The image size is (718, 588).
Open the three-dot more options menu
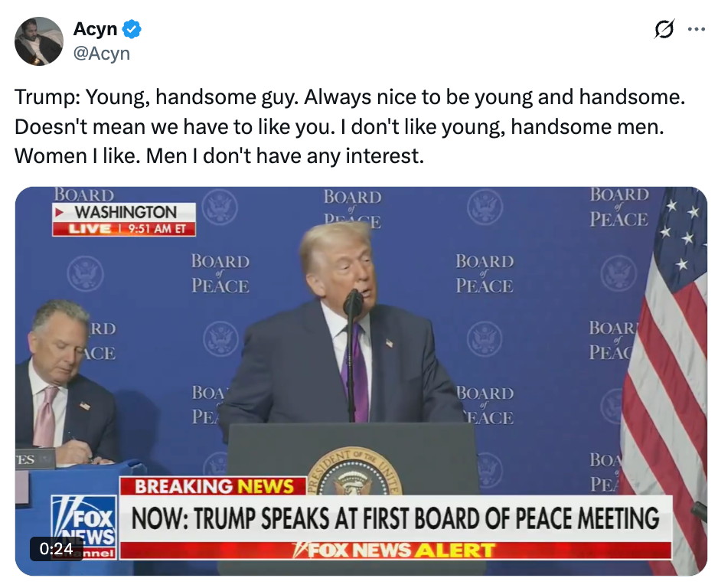(697, 29)
